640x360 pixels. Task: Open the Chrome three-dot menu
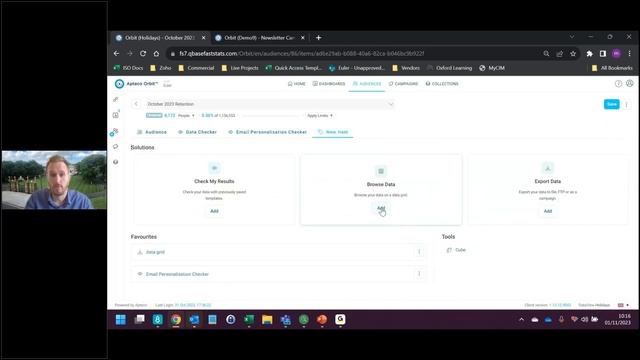click(x=630, y=53)
